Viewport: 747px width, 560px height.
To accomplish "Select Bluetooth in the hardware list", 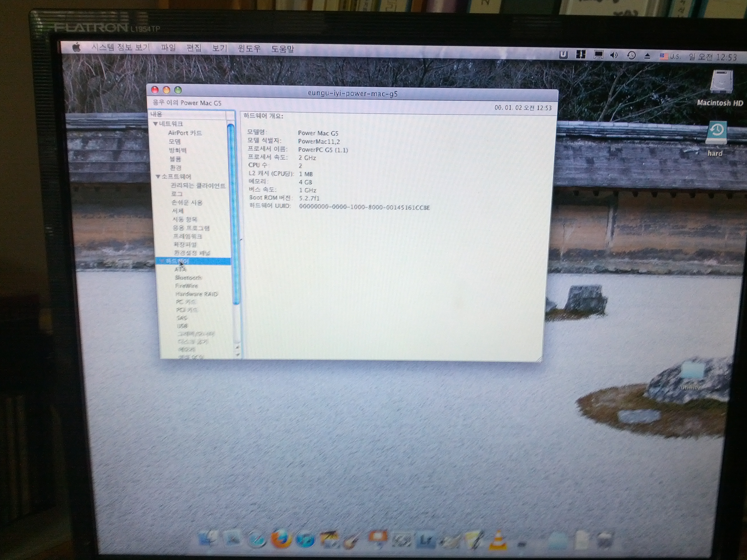I will (x=188, y=278).
